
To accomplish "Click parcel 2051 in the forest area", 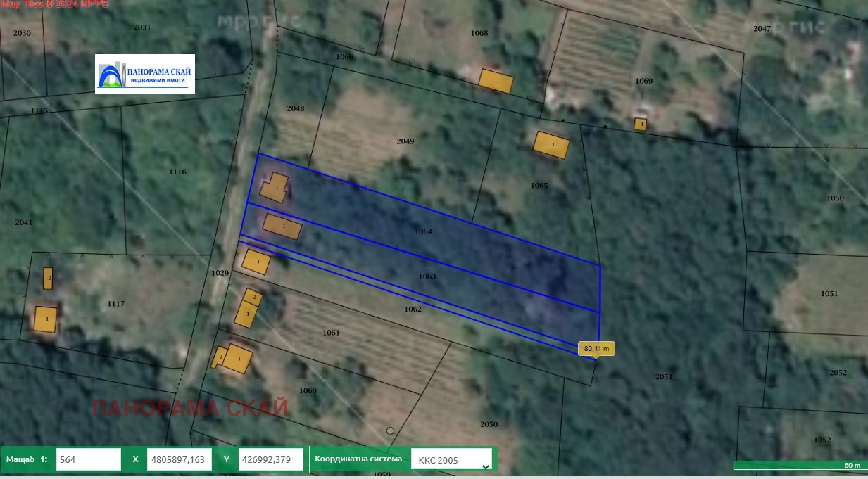I will coord(664,377).
